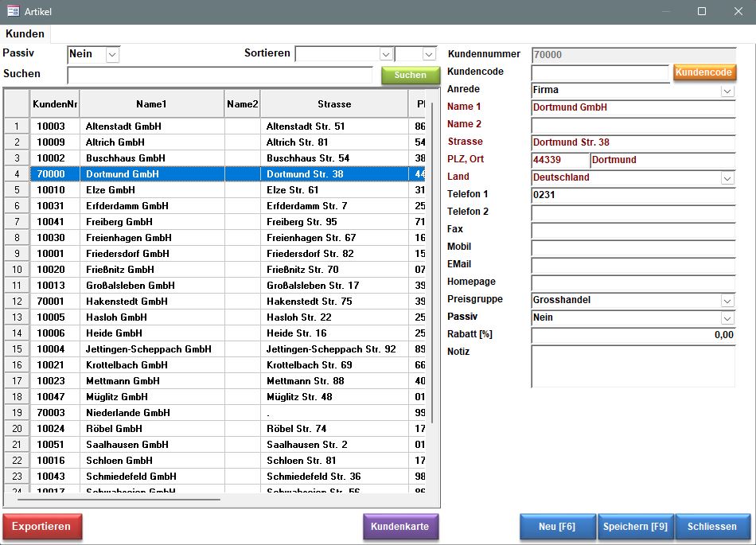Create new customer with Neu [F6]
This screenshot has height=545, width=756.
point(557,527)
